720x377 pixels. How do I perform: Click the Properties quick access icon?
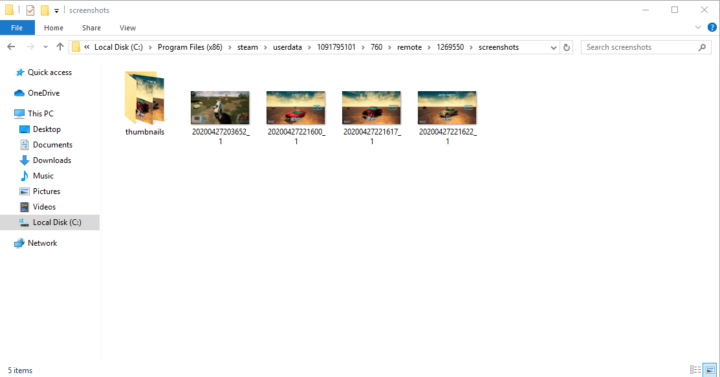(30, 10)
